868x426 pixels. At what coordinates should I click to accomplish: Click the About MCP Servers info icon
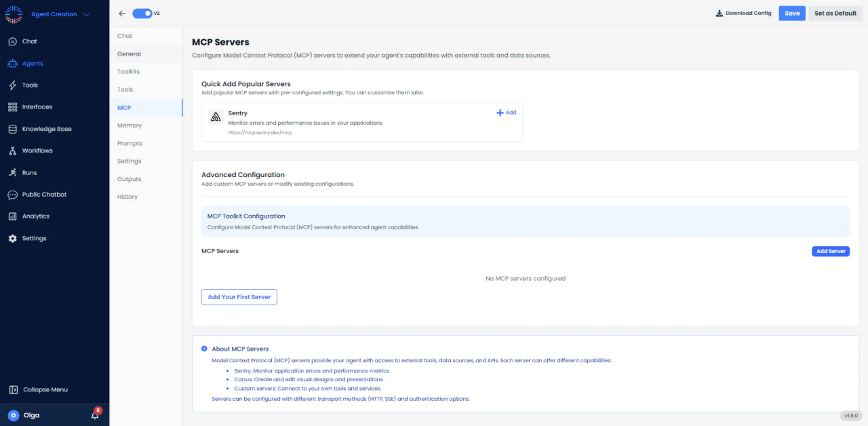[204, 349]
